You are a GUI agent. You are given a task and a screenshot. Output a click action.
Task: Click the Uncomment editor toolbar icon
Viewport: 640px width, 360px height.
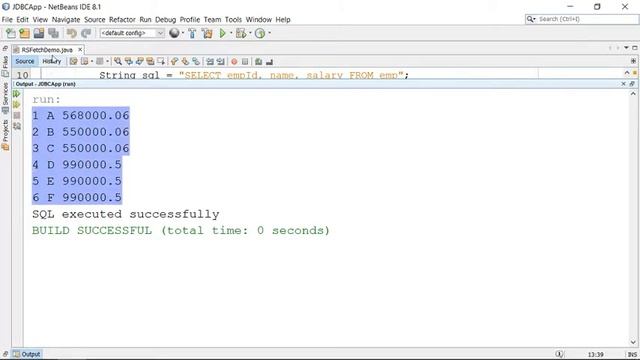tap(269, 62)
